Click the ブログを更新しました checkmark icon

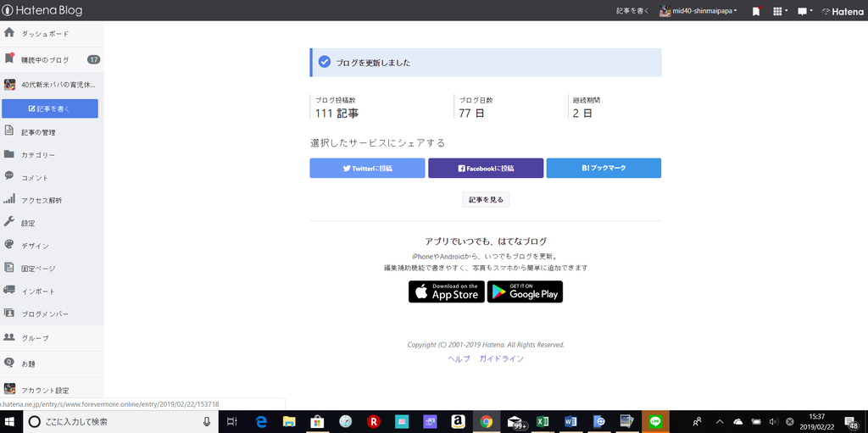[x=325, y=62]
